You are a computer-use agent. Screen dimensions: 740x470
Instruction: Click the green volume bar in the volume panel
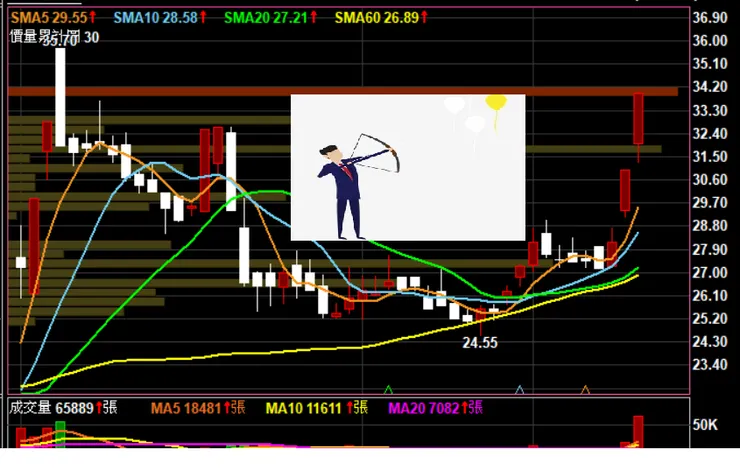coord(60,434)
